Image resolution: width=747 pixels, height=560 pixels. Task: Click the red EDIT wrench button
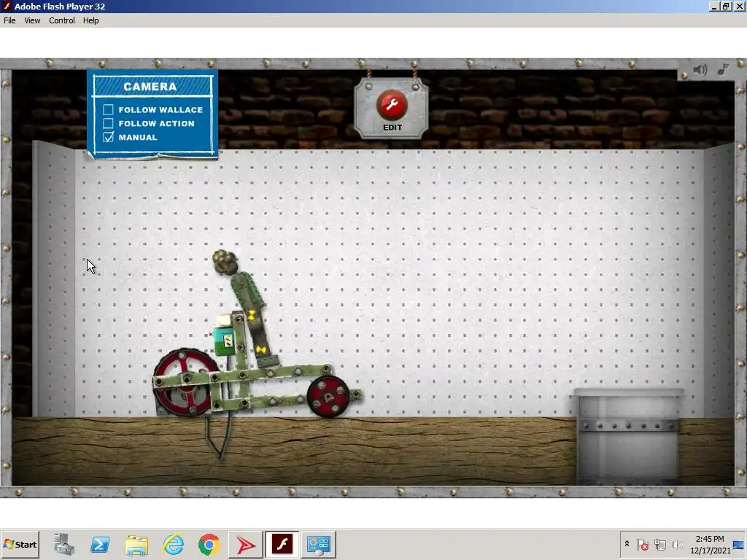[x=392, y=105]
